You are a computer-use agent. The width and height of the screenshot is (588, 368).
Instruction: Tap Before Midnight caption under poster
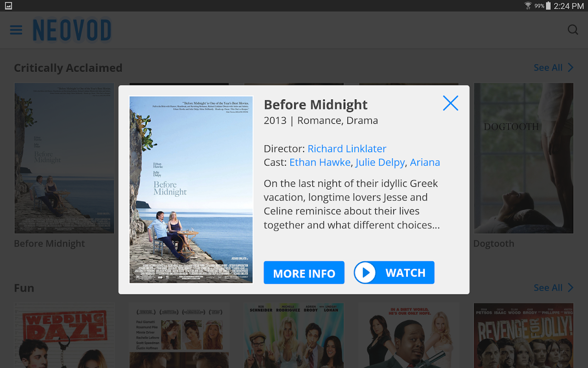pyautogui.click(x=50, y=244)
